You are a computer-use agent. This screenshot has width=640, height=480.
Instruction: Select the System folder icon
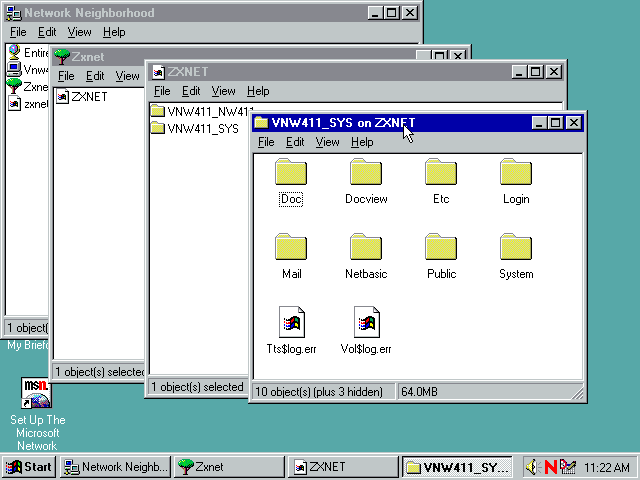tap(516, 247)
